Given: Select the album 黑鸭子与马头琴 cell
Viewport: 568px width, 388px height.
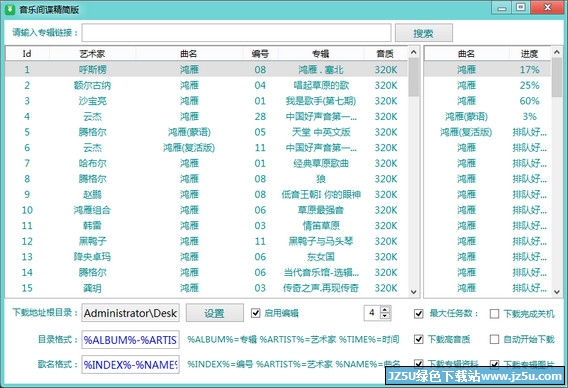Looking at the screenshot, I should click(321, 241).
